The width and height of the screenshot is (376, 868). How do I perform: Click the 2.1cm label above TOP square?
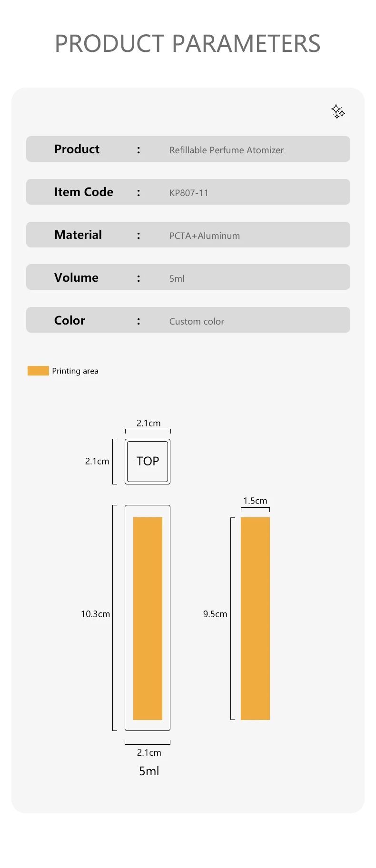[148, 423]
